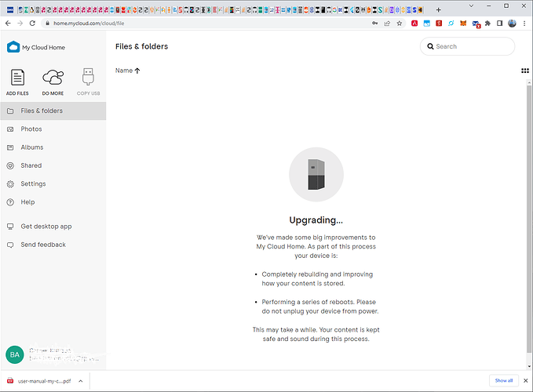Click the browser forward arrow

[x=20, y=23]
